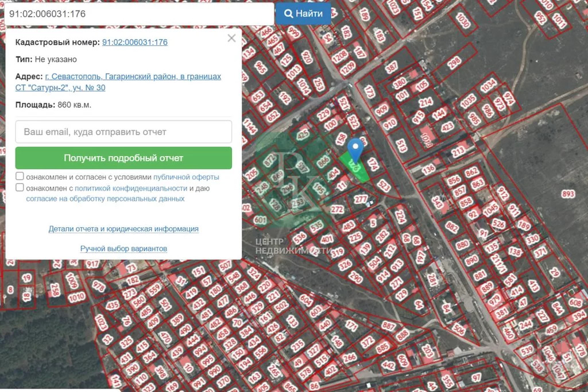Viewport: 588px width, 392px height.
Task: Open cadastral number link 91:02:006031:176
Action: [134, 42]
